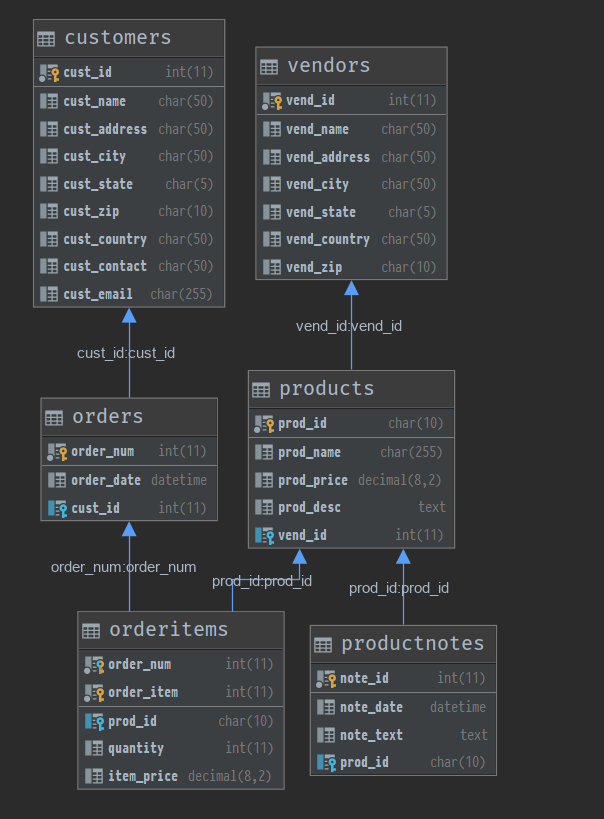The height and width of the screenshot is (819, 604).
Task: Click column icon next to vend_zip
Action: [x=272, y=267]
